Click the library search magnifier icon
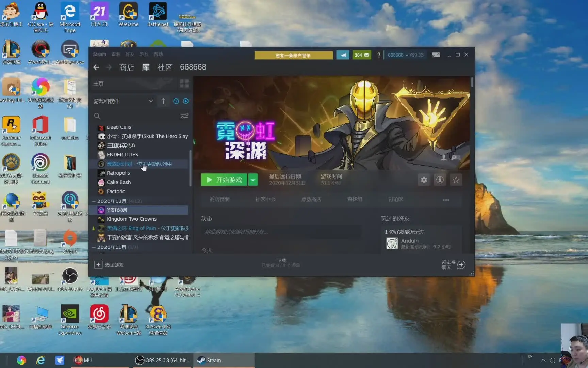588x368 pixels. point(97,116)
